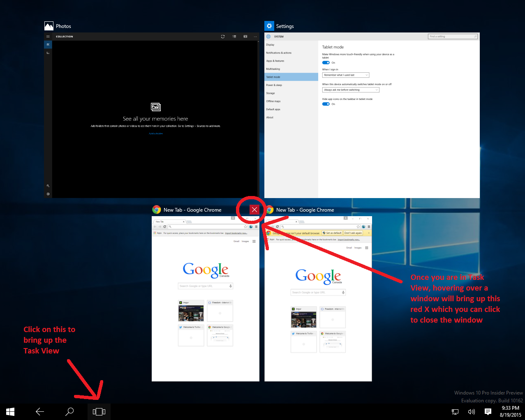The height and width of the screenshot is (420, 525).
Task: Open the Windows Start menu
Action: point(10,411)
